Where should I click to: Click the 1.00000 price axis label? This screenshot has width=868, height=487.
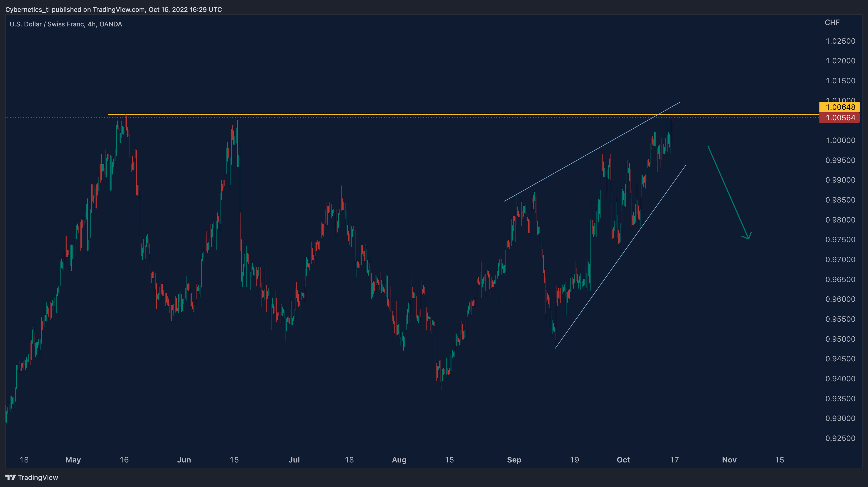tap(840, 140)
